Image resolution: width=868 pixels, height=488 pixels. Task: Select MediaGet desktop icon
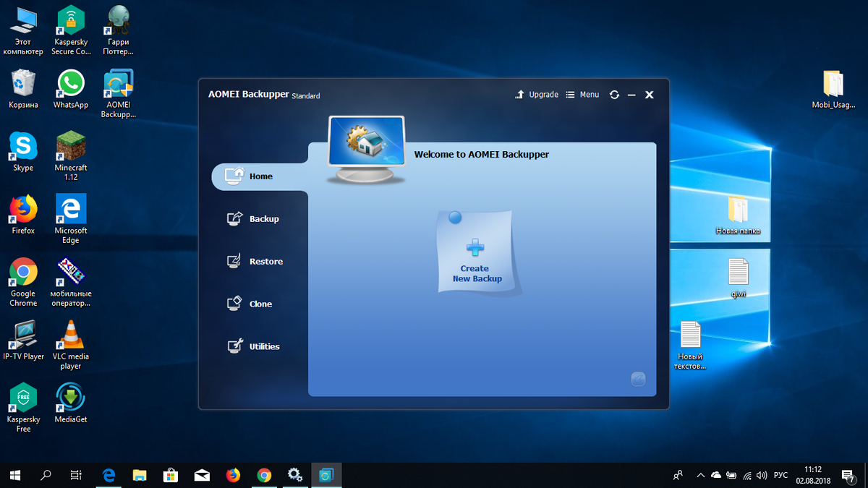click(71, 403)
